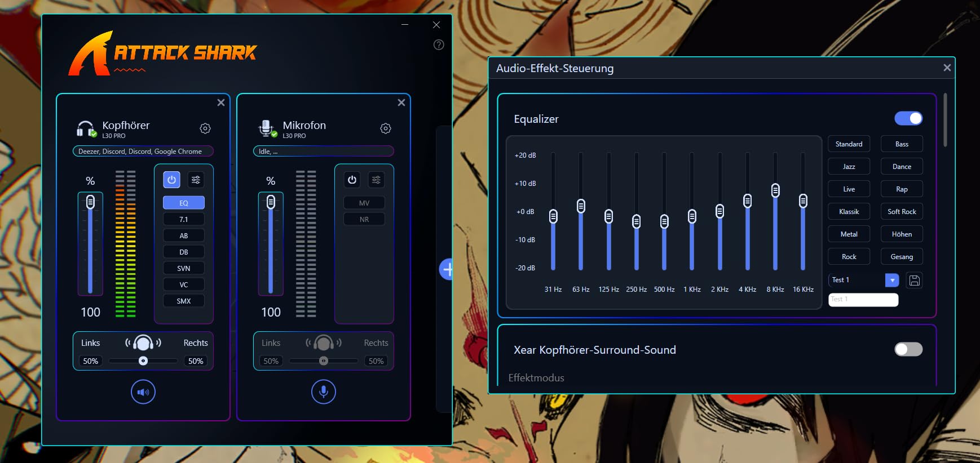Toggle the AB effect button

click(x=184, y=235)
